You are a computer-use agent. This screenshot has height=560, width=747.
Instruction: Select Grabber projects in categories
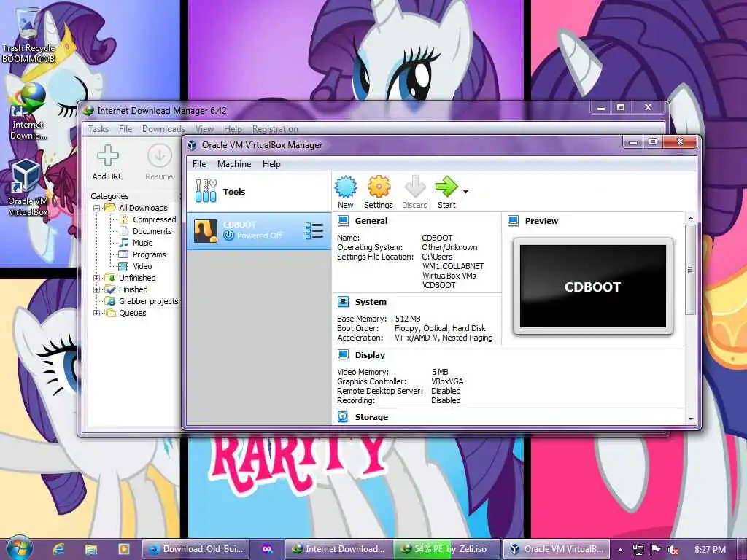coord(142,301)
